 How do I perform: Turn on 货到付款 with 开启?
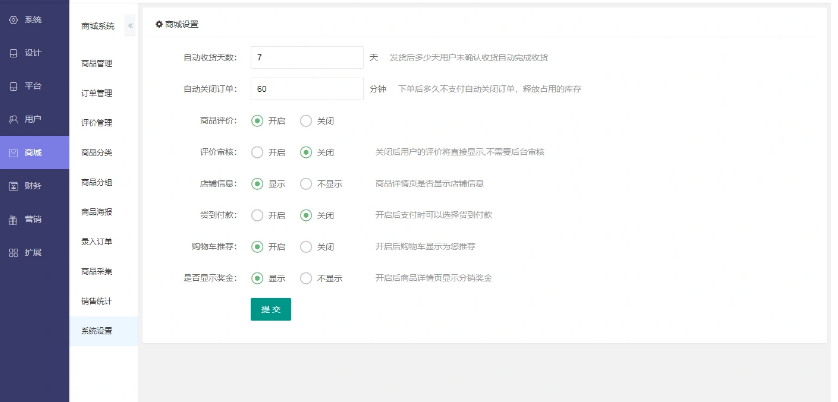coord(257,215)
